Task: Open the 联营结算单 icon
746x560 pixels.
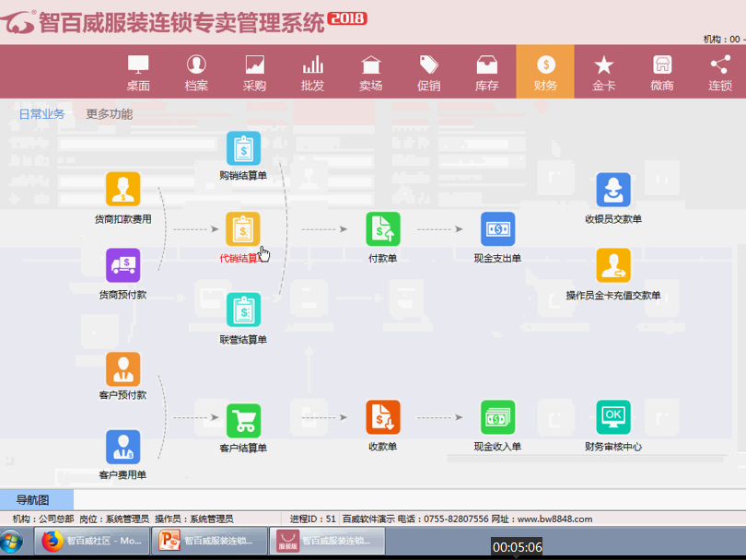Action: pyautogui.click(x=243, y=309)
